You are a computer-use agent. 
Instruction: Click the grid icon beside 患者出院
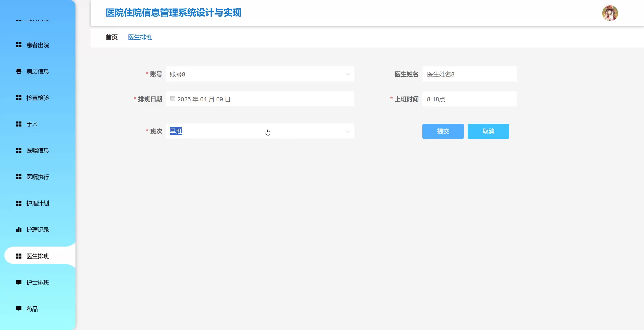point(19,45)
